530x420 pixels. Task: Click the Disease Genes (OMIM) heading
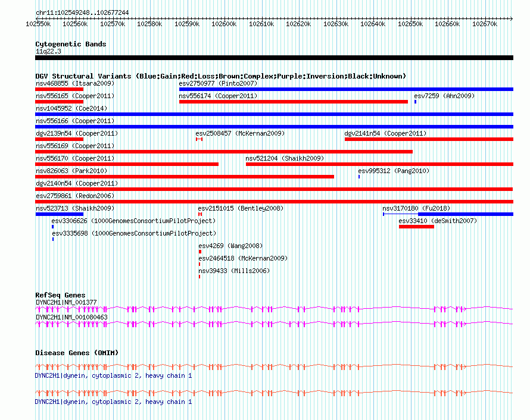pos(77,353)
